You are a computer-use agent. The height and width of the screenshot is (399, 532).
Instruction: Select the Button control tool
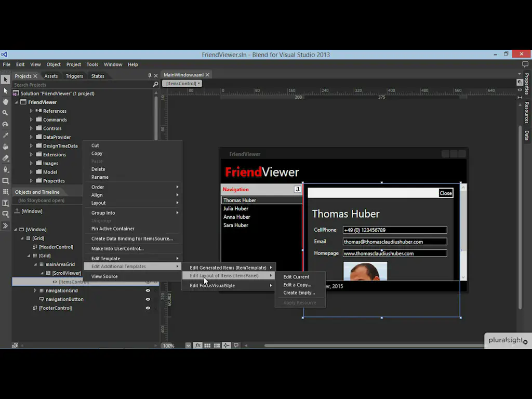point(5,214)
